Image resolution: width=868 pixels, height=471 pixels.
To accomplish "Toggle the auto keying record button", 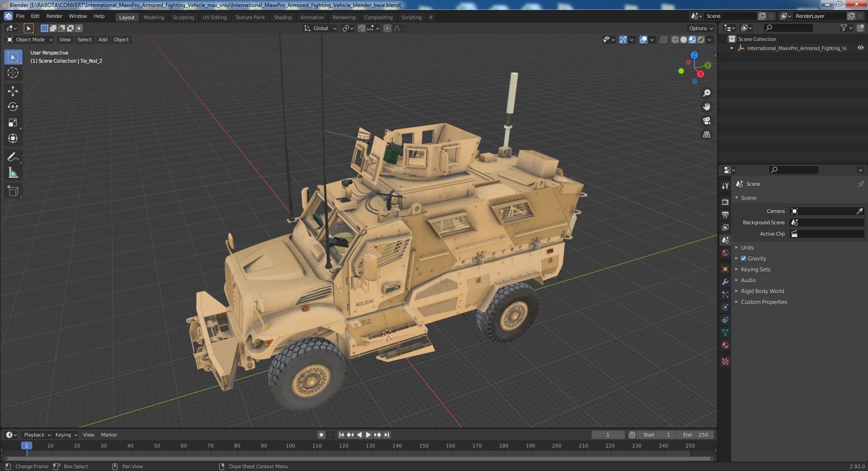I will click(321, 435).
